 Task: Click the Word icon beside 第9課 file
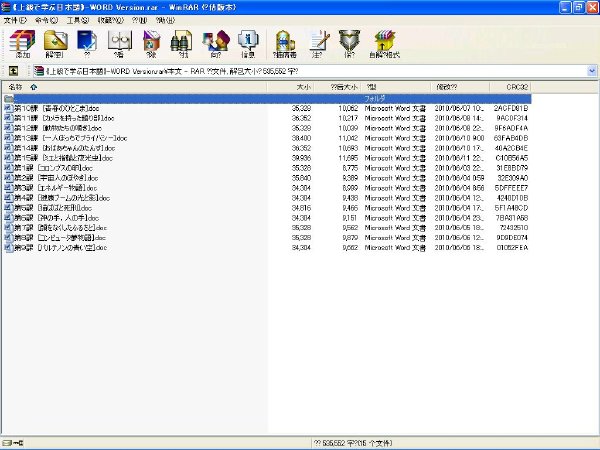click(x=8, y=248)
